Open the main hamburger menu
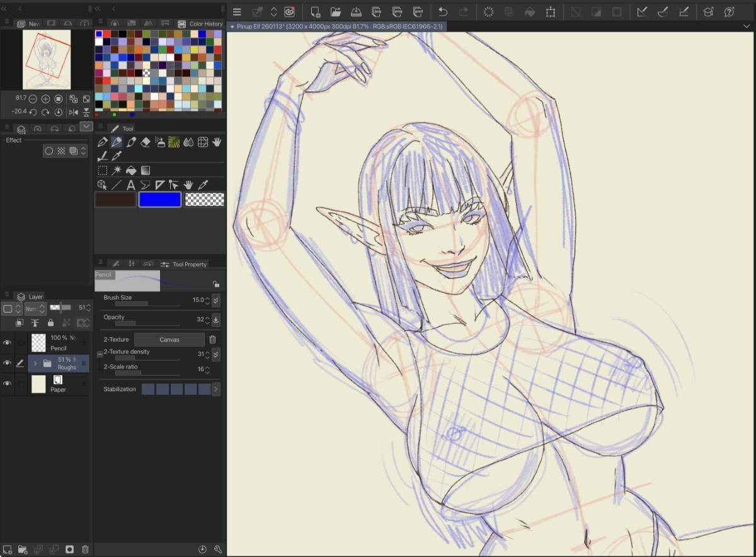The height and width of the screenshot is (557, 756). tap(237, 12)
